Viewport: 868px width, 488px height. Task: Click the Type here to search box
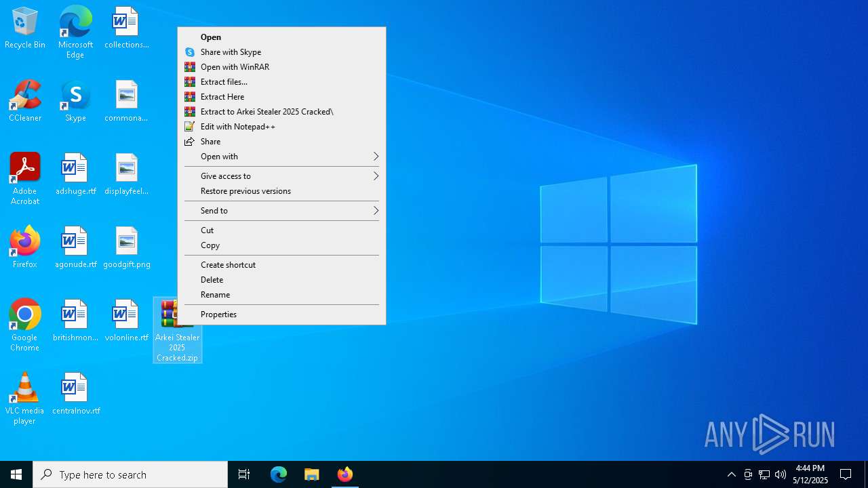click(x=130, y=474)
